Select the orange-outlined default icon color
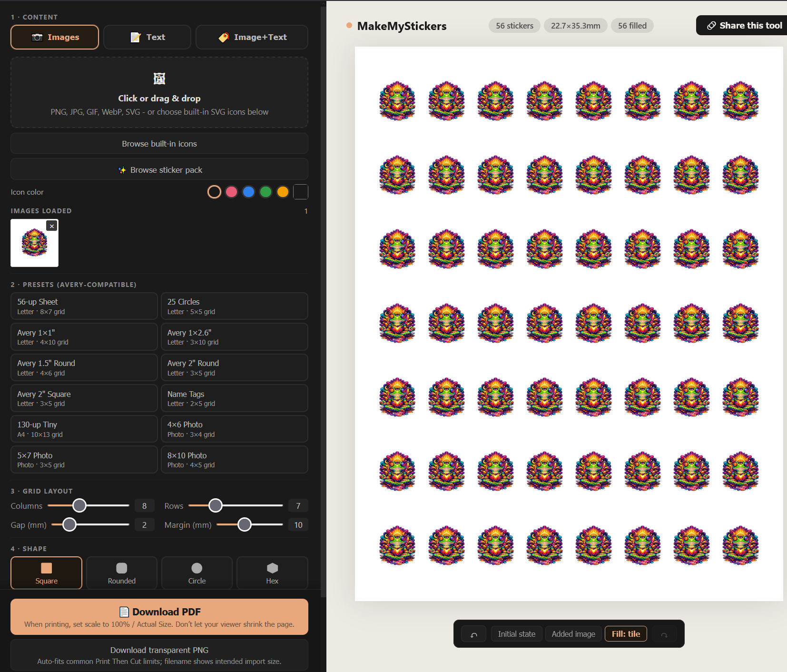 [214, 192]
